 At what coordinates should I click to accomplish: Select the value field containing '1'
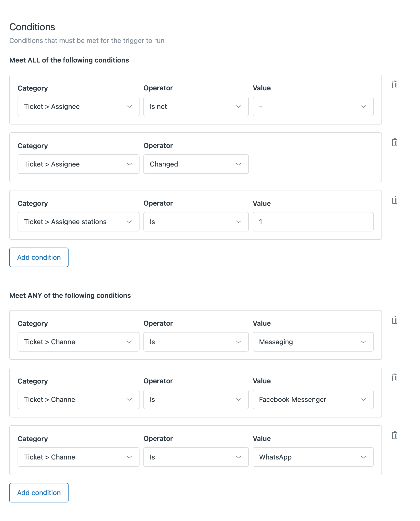(x=313, y=222)
